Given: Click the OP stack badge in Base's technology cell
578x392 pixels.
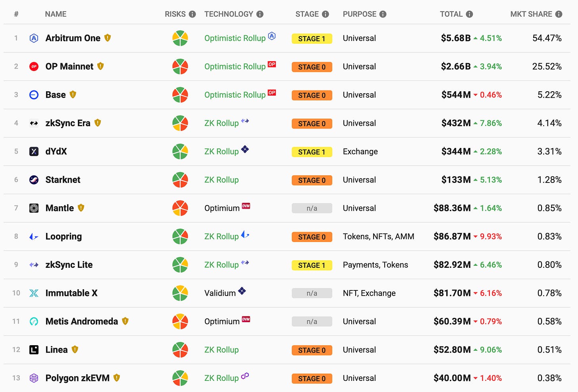Looking at the screenshot, I should click(272, 92).
